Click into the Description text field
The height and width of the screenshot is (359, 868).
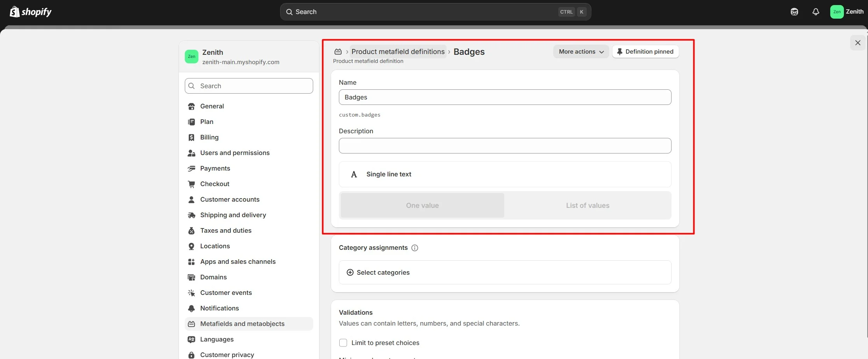[505, 146]
